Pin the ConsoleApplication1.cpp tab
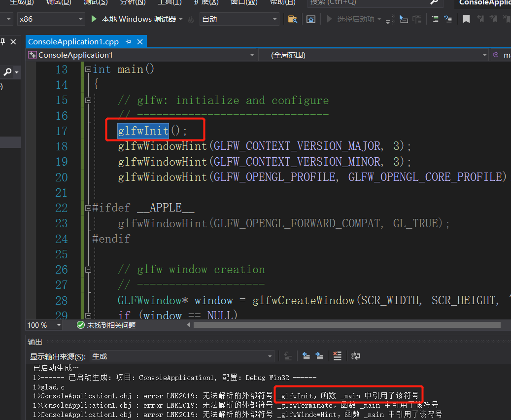This screenshot has height=420, width=511. [x=129, y=42]
